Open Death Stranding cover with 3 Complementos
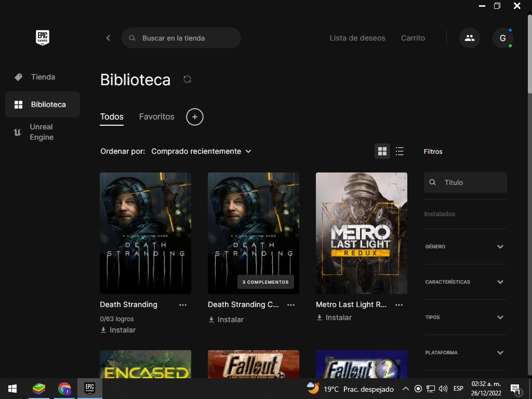 tap(254, 233)
